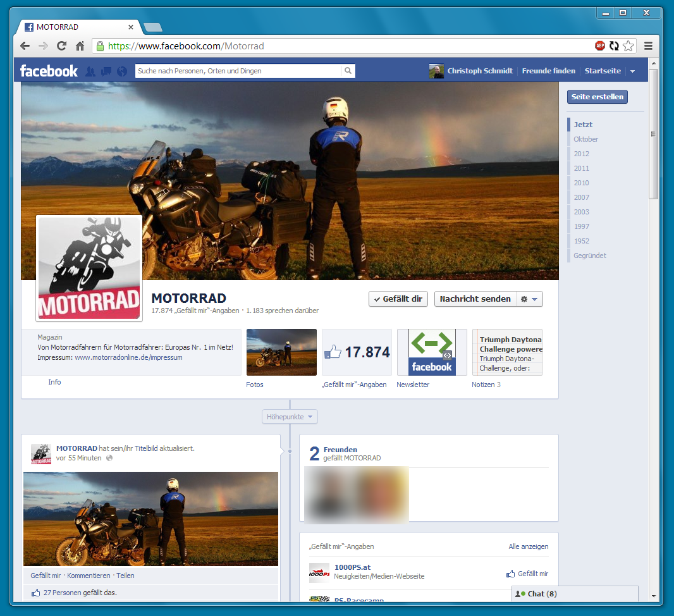Reload the page

coord(61,46)
